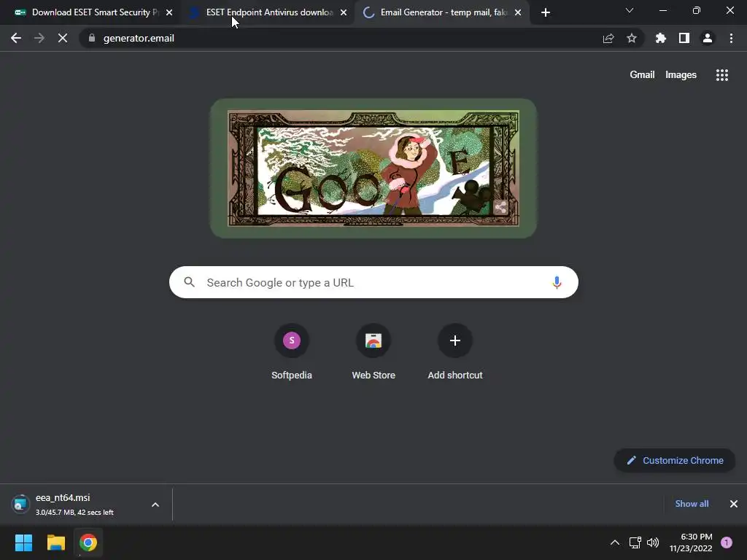Screen dimensions: 747x560
Task: Open the eea_nt64.msi download item
Action: click(75, 505)
